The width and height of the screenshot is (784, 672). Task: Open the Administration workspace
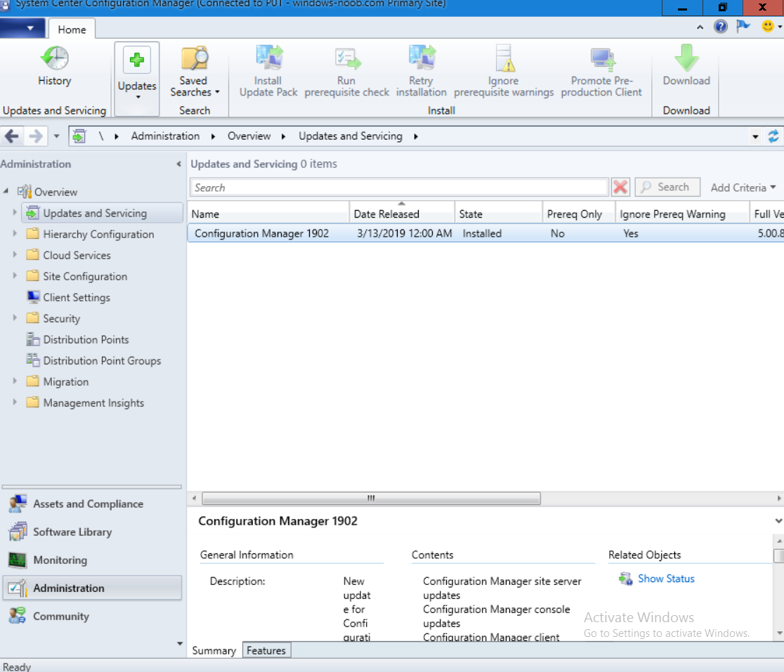(x=92, y=588)
